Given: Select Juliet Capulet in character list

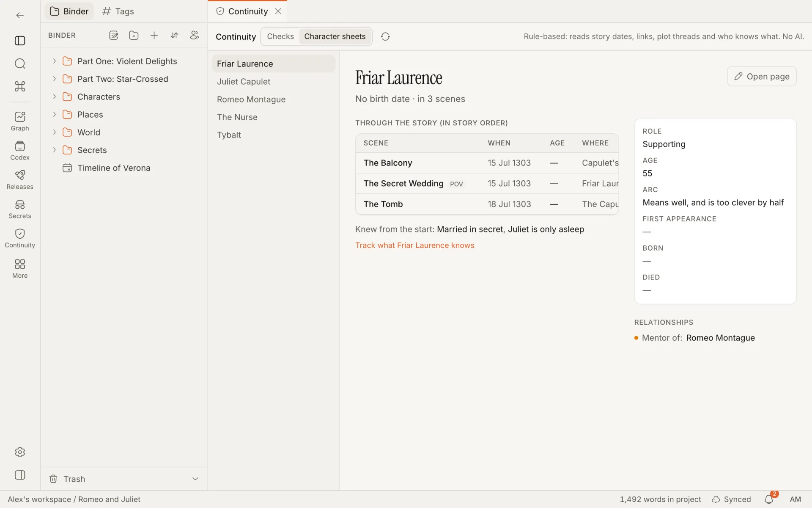Looking at the screenshot, I should point(274,82).
